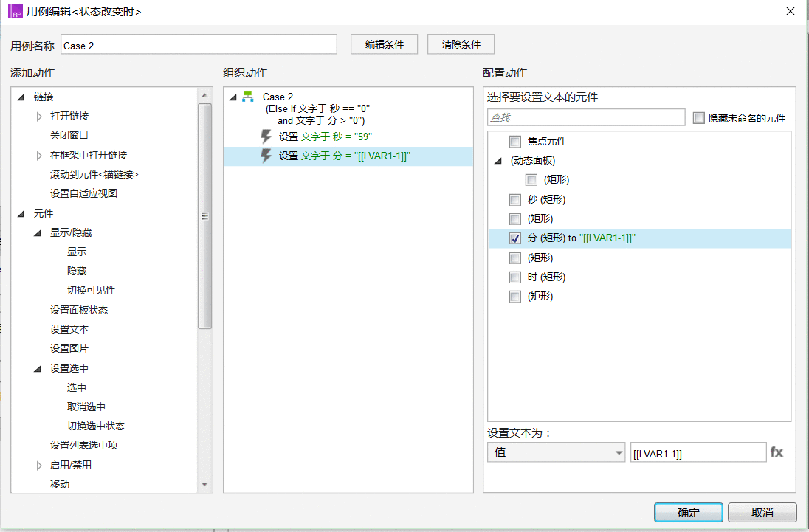Collapse the 设置选中 node
The height and width of the screenshot is (532, 809).
tap(38, 369)
